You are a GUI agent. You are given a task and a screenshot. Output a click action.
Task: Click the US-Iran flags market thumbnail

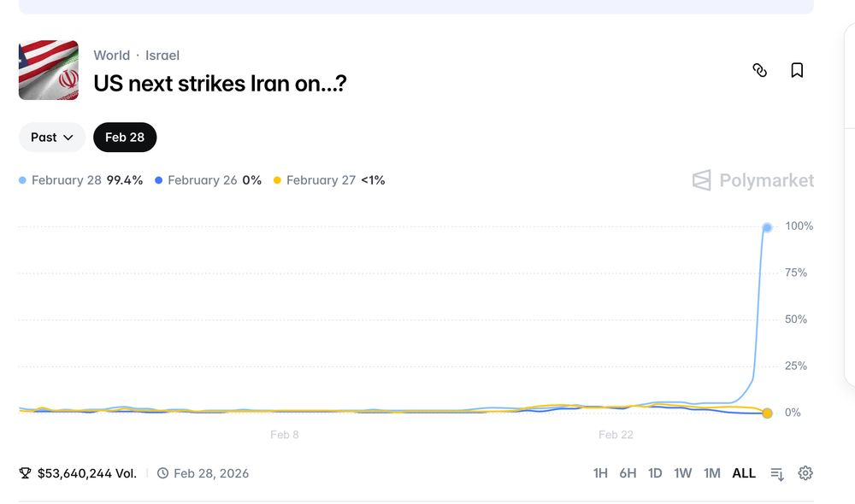49,70
